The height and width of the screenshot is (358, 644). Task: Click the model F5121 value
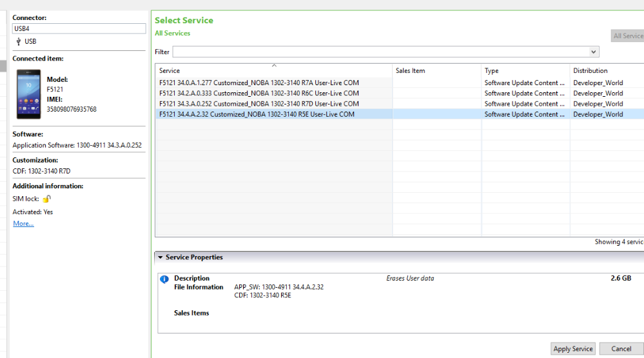(x=55, y=89)
